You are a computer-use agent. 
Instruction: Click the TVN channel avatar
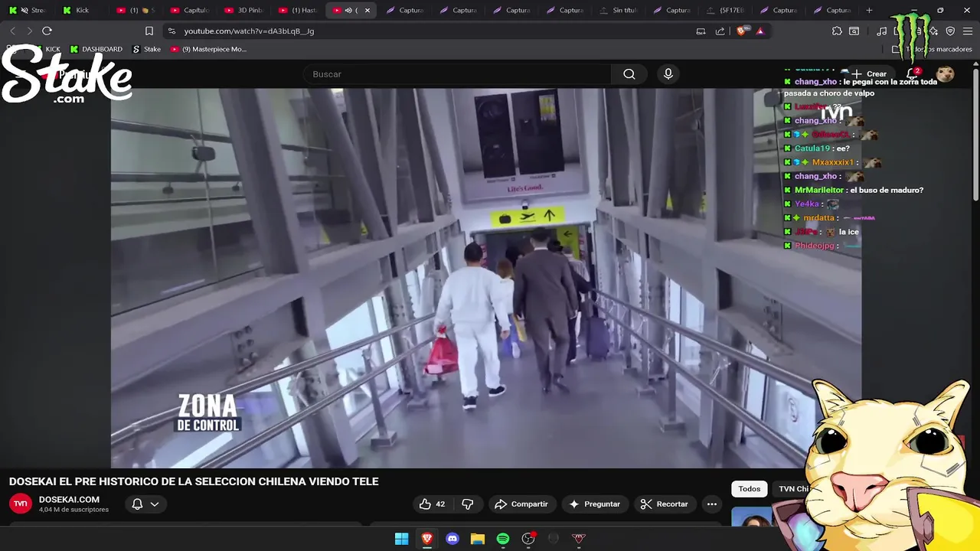(x=21, y=504)
